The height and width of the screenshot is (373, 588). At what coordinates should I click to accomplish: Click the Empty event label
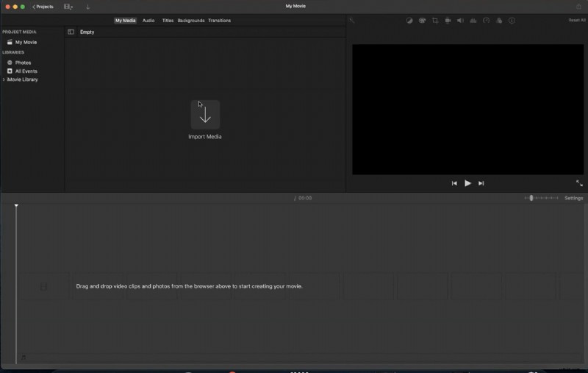[87, 32]
